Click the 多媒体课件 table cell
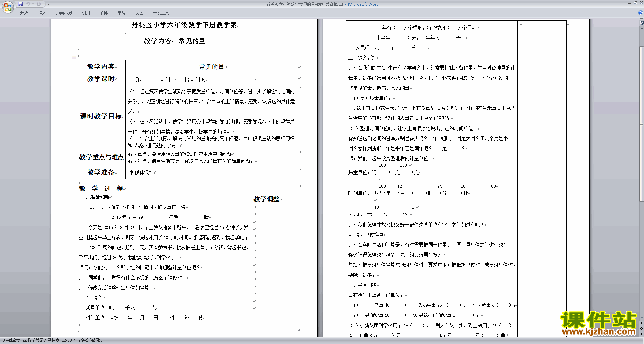 (212, 173)
